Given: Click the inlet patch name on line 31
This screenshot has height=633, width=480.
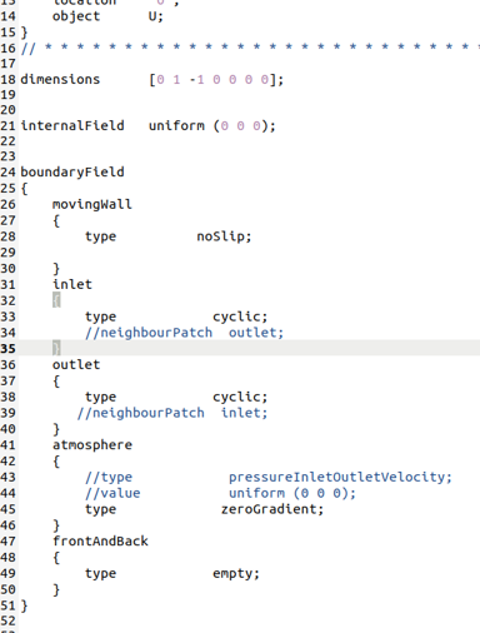Looking at the screenshot, I should pos(72,284).
